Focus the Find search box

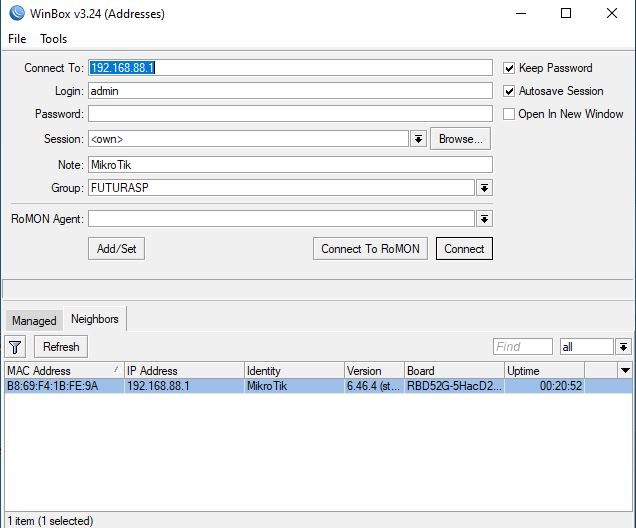point(523,347)
